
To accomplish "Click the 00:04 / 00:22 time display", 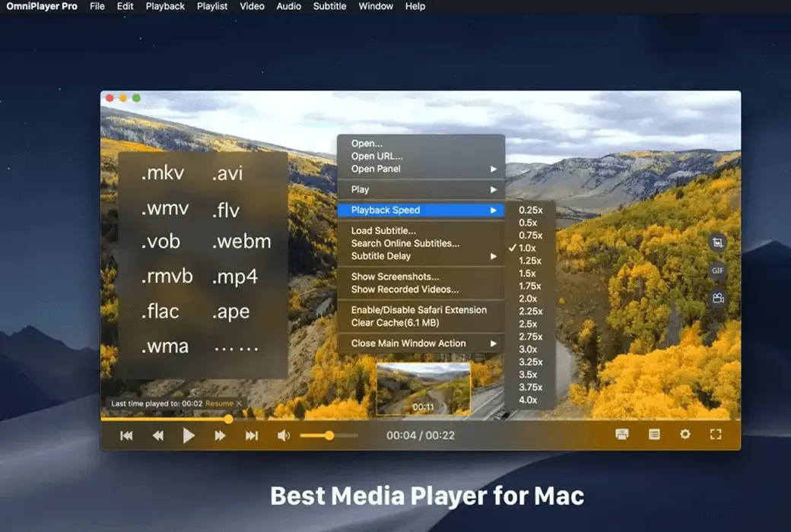I will coord(420,435).
